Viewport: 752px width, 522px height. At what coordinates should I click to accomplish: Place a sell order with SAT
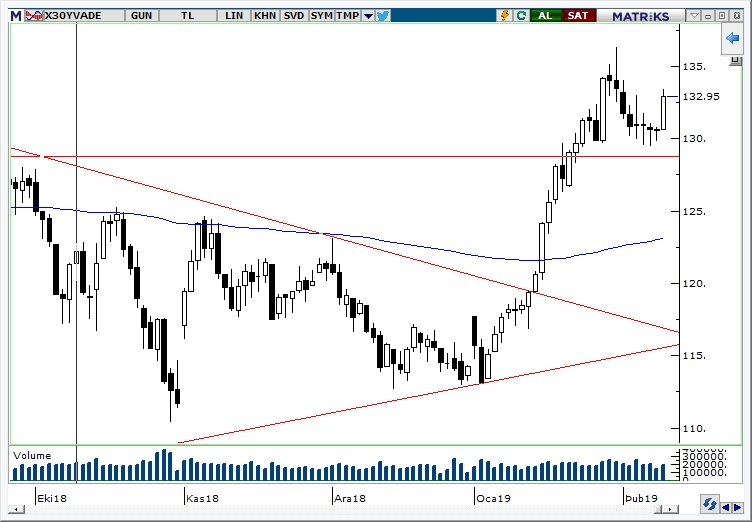[578, 16]
